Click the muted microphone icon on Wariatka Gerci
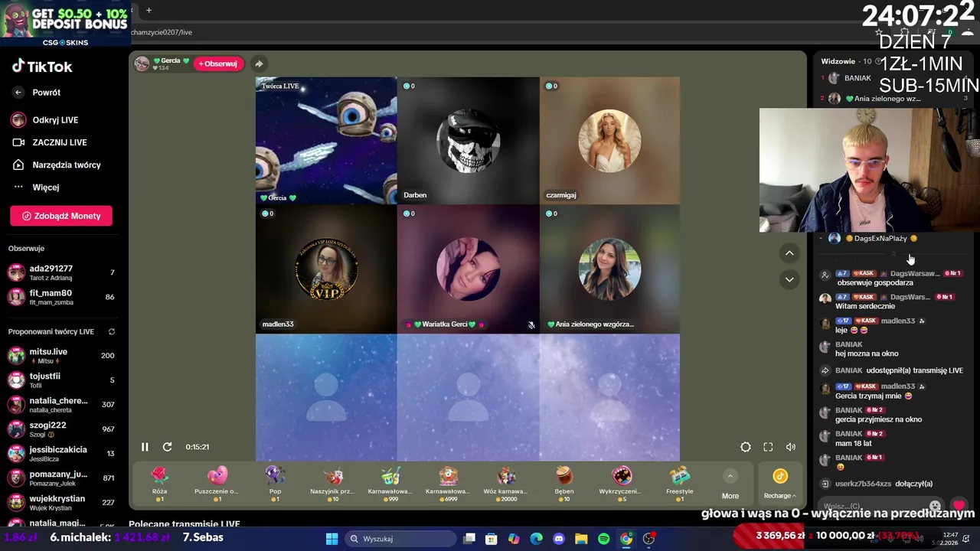This screenshot has height=551, width=980. [x=531, y=324]
